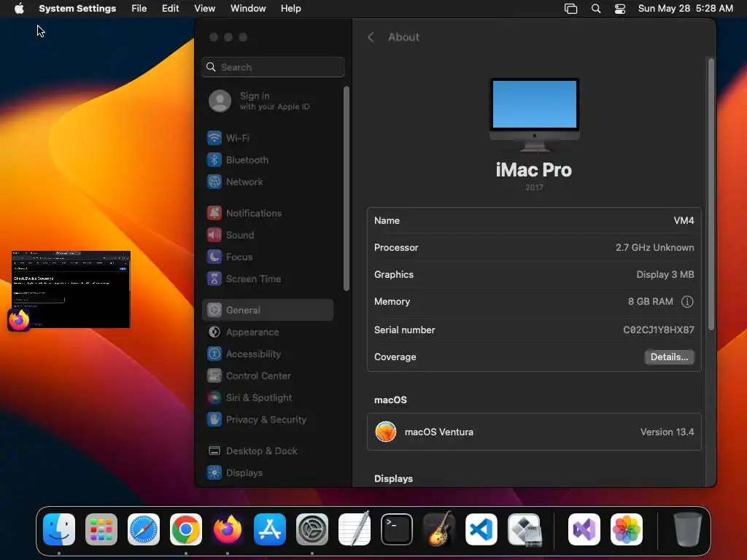Image resolution: width=747 pixels, height=560 pixels.
Task: Open the Trash in the Dock
Action: coord(687,529)
